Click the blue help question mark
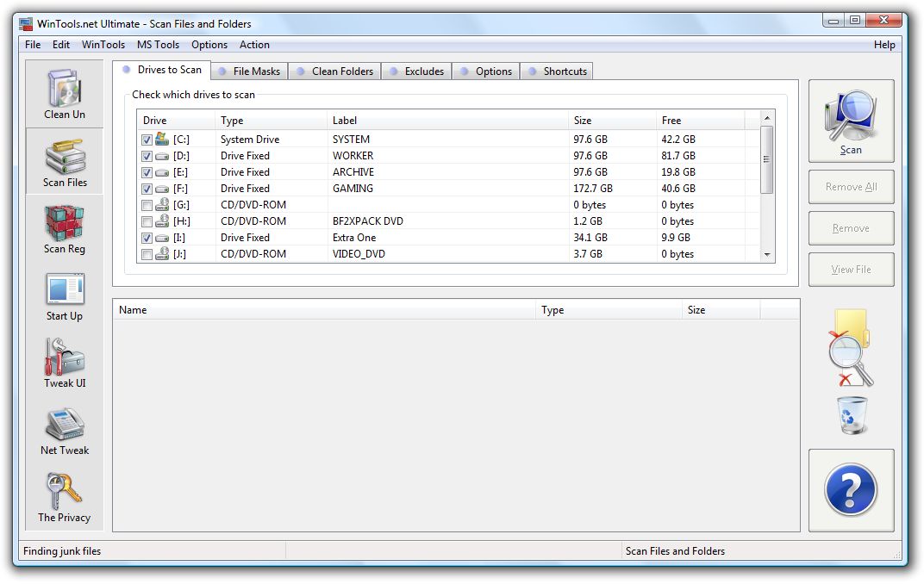This screenshot has height=584, width=924. (x=851, y=490)
